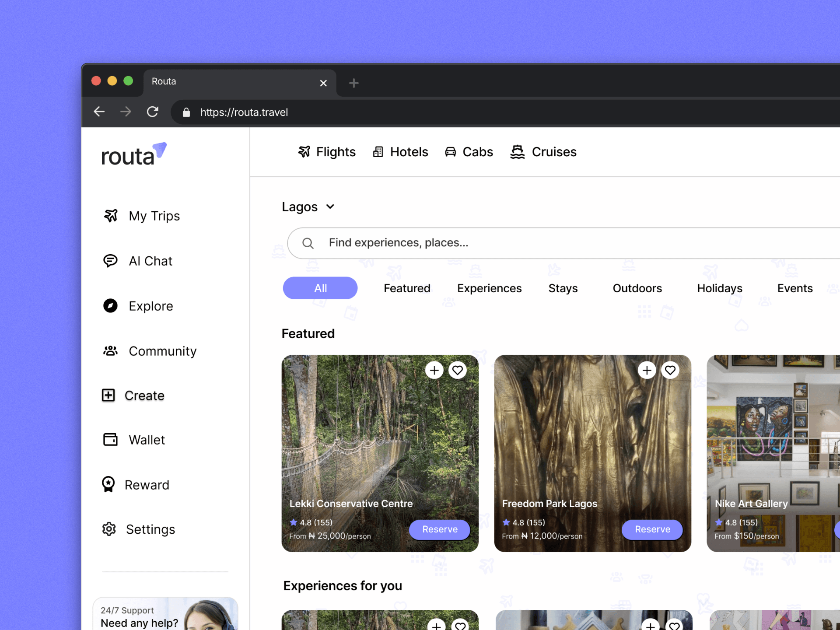Open the Reward page
The height and width of the screenshot is (630, 840).
point(135,485)
